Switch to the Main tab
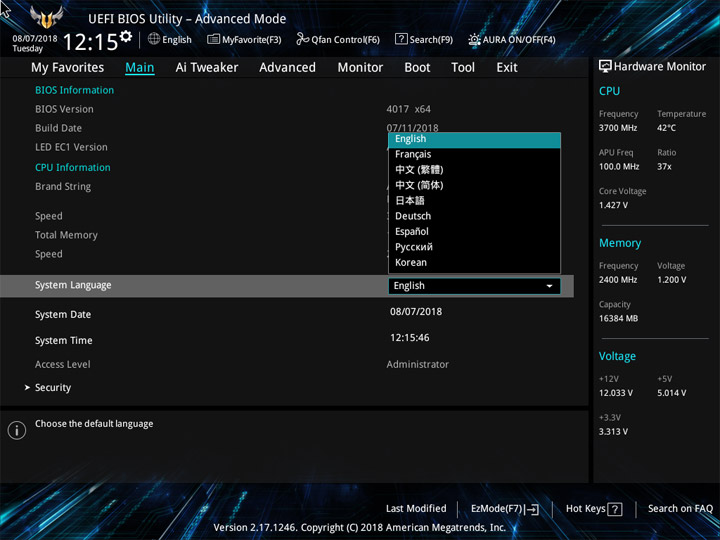 (140, 68)
